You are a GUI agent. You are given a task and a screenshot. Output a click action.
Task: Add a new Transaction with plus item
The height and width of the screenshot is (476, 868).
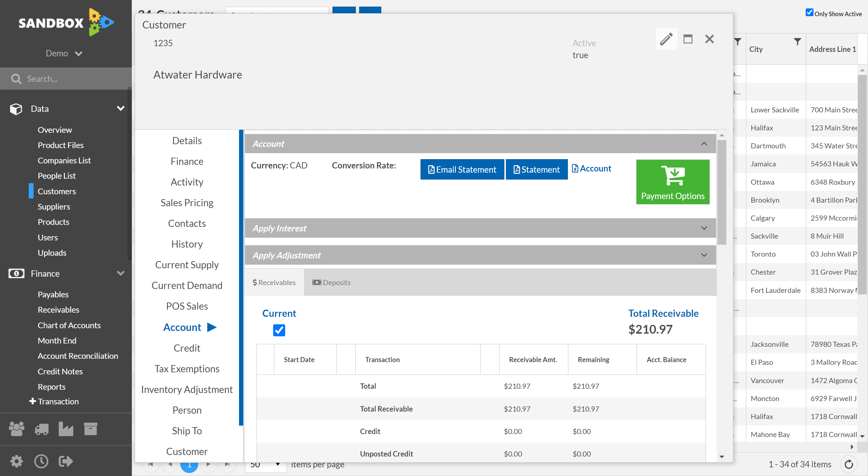coord(54,401)
